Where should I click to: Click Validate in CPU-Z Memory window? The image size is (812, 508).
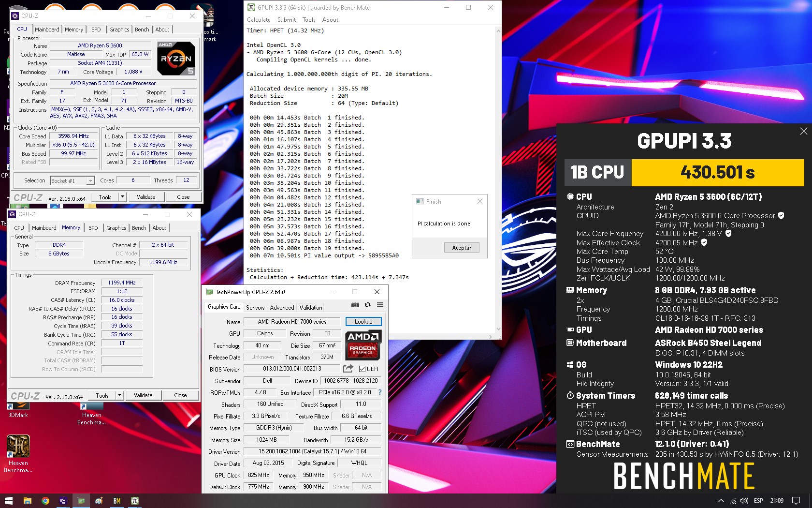pyautogui.click(x=143, y=395)
